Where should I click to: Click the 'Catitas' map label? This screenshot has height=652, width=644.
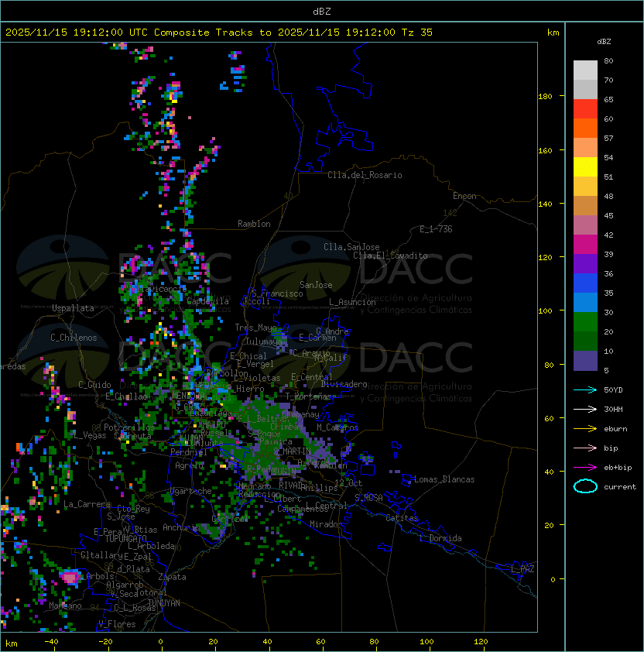click(402, 518)
